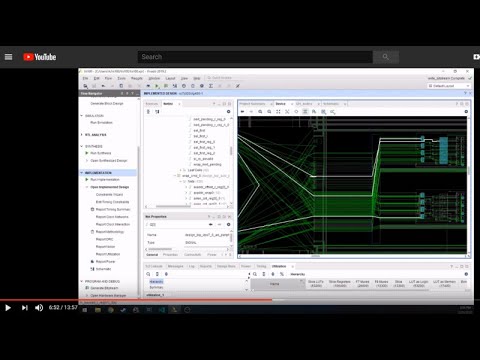The width and height of the screenshot is (480, 360).
Task: Open the Flow menu
Action: click(108, 78)
